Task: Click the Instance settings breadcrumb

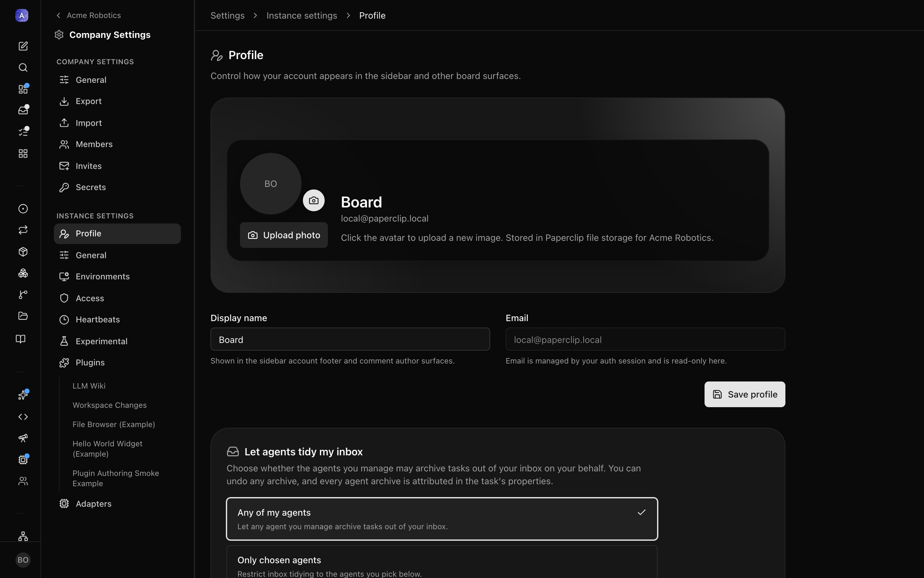Action: tap(302, 16)
